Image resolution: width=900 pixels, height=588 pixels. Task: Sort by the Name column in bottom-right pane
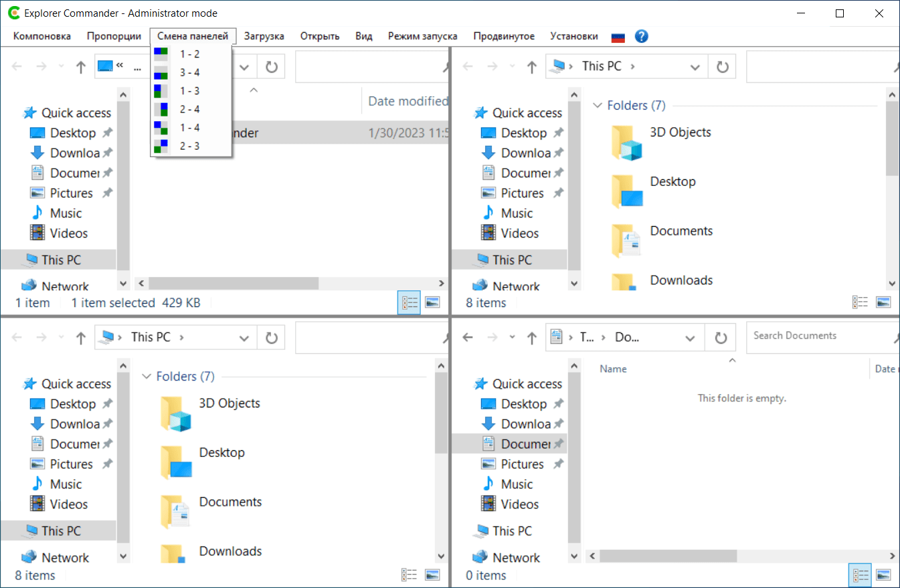(614, 369)
